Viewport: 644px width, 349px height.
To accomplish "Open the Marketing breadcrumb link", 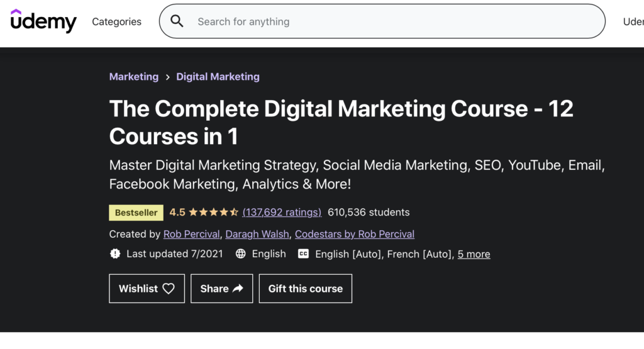I will 134,77.
